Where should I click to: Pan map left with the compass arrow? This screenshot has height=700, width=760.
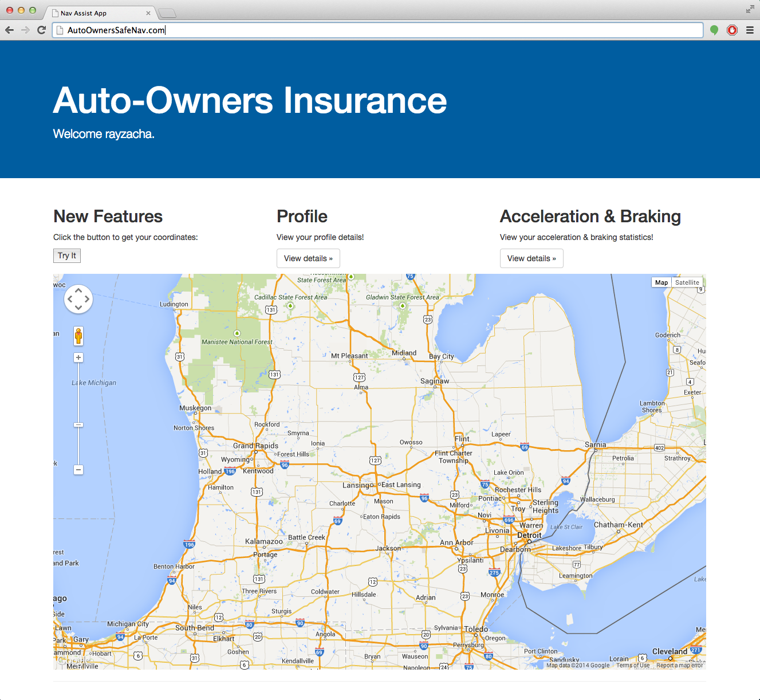(70, 299)
